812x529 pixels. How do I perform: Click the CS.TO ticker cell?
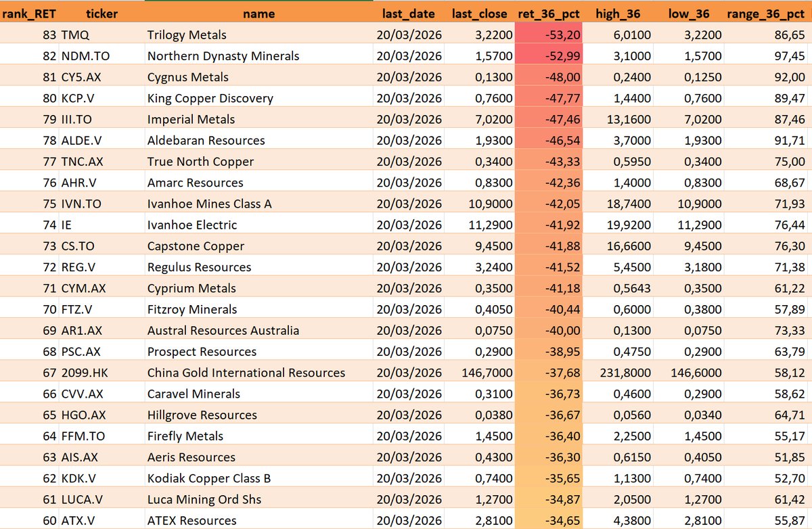[101, 246]
